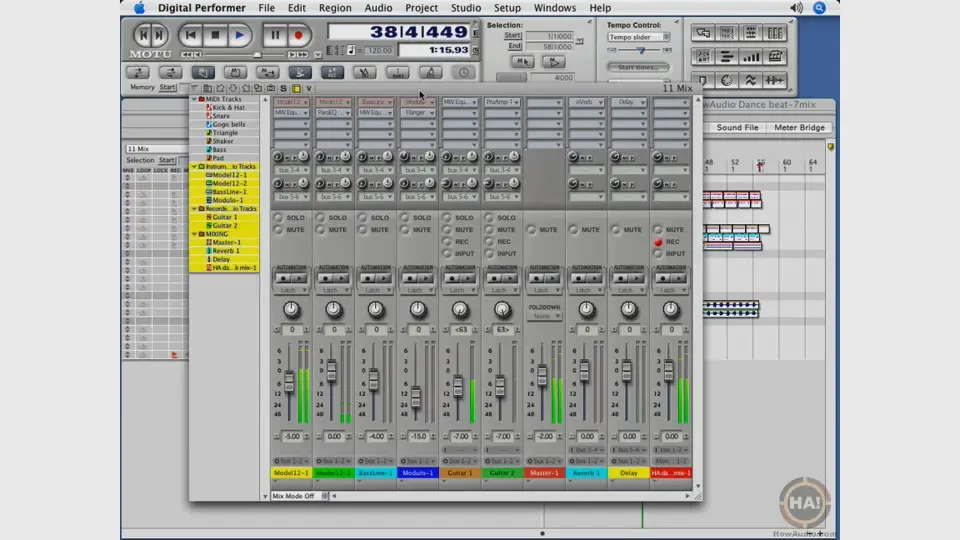960x540 pixels.
Task: Mute the Reverb 1 channel
Action: 574,230
